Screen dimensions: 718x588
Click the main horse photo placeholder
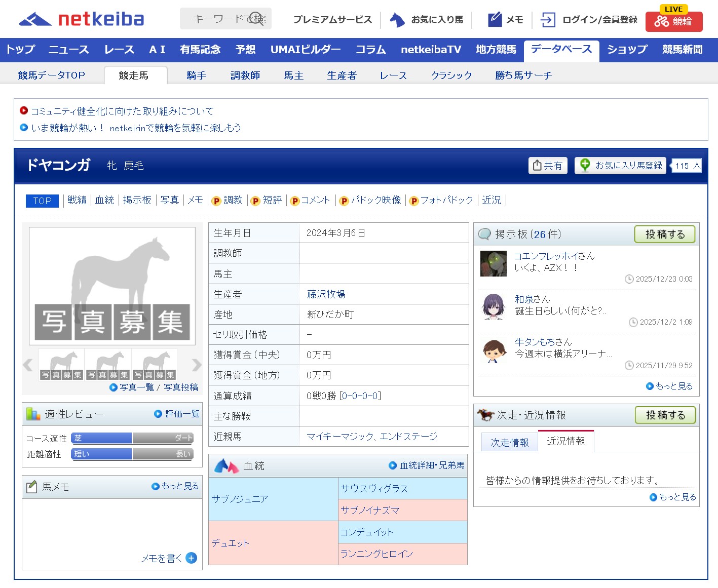112,286
